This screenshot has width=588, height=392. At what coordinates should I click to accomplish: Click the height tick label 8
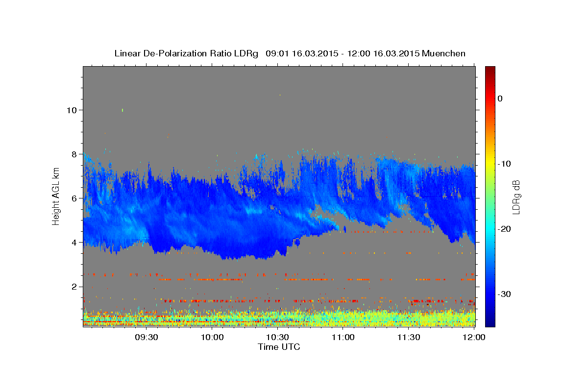click(x=74, y=154)
